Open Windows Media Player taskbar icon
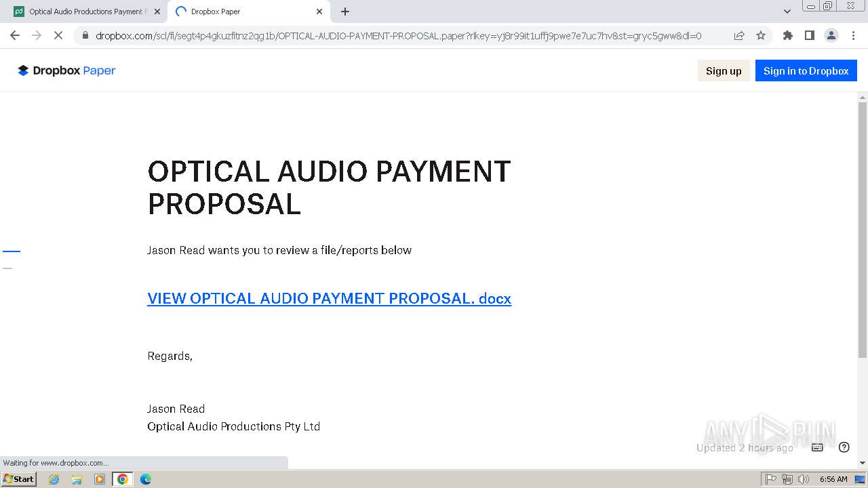 (x=100, y=479)
